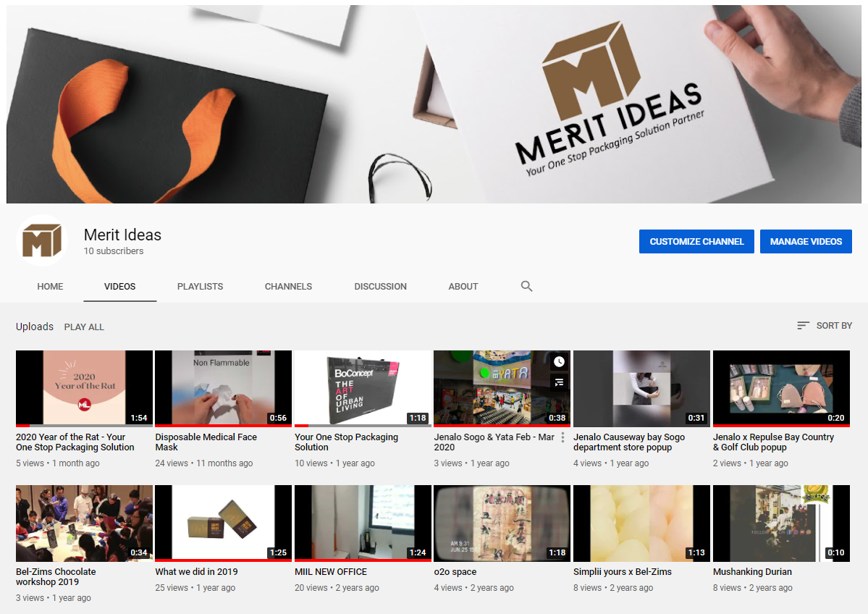Open the Sort By dropdown
Viewport: 868px width, 614px height.
825,326
